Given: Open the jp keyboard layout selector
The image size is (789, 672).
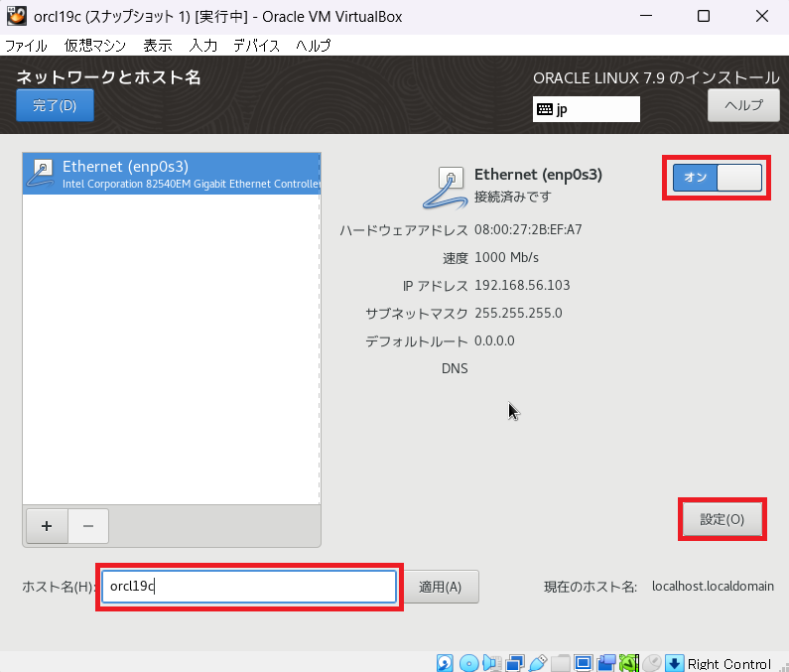Looking at the screenshot, I should pyautogui.click(x=586, y=109).
